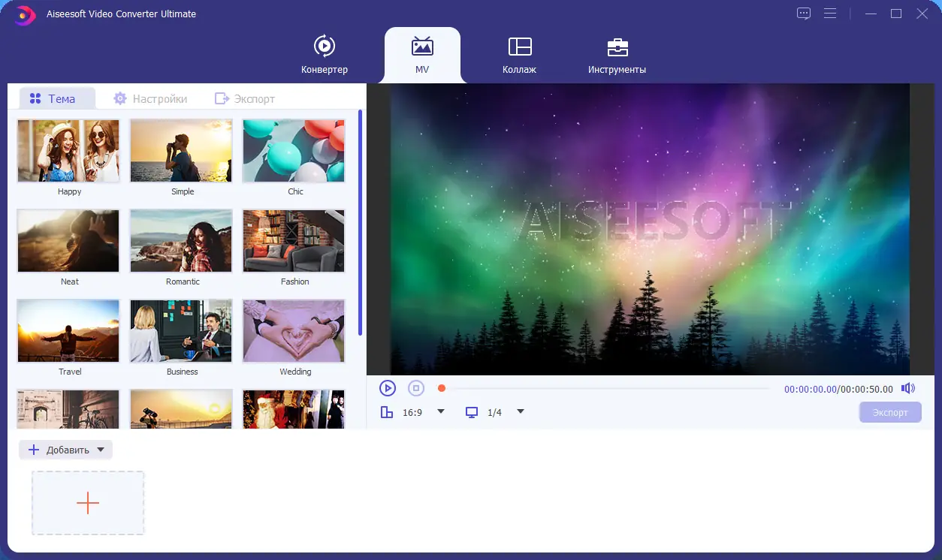The image size is (942, 560).
Task: Select the sunset photographer theme thumbnail
Action: pos(181,409)
